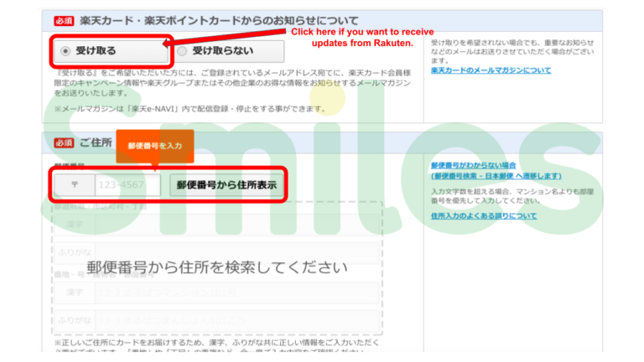Click the message 郵便番号から住所を検索してください
This screenshot has height=362, width=644.
tap(217, 267)
